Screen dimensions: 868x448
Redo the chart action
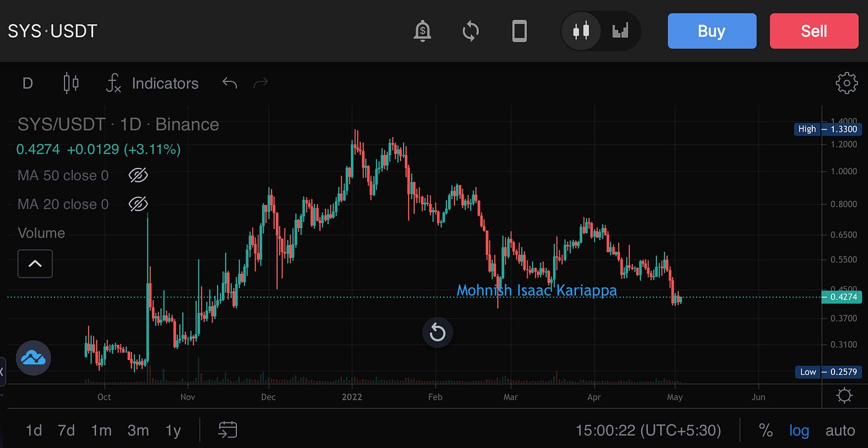[x=260, y=83]
